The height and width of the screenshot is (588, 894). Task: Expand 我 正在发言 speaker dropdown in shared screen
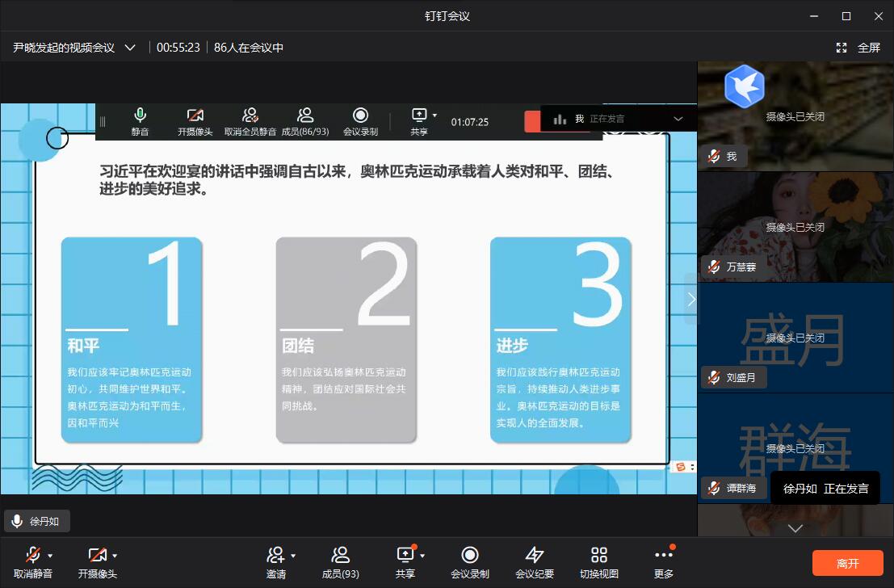pos(678,119)
